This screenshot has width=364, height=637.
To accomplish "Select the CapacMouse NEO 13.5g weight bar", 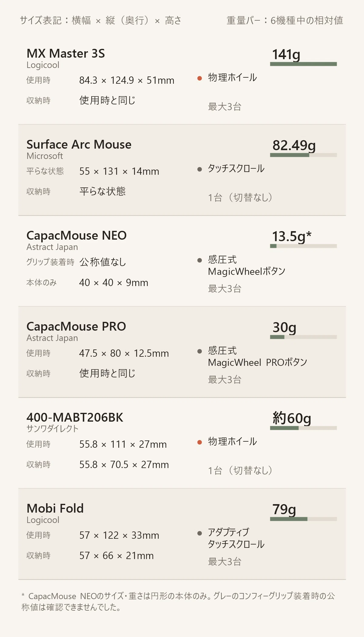I will [x=303, y=246].
